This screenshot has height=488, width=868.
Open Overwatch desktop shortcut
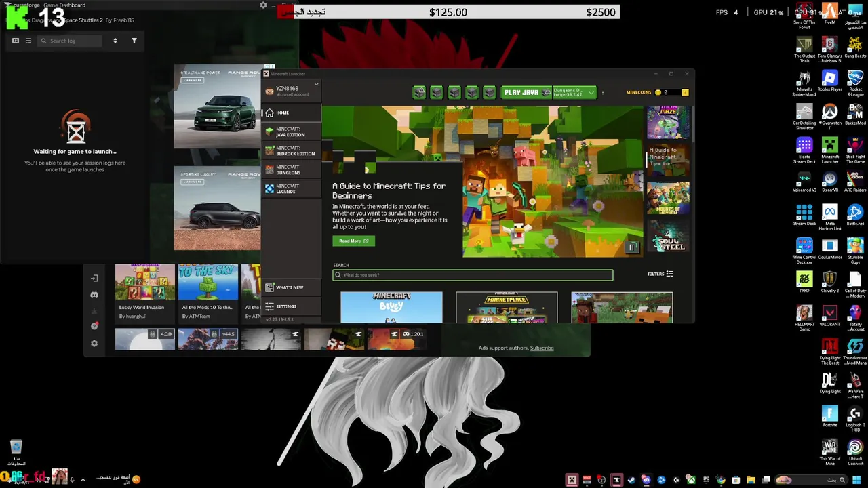point(829,117)
